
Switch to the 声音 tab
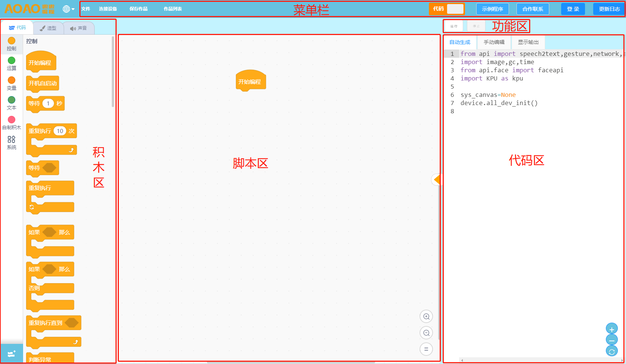(79, 28)
